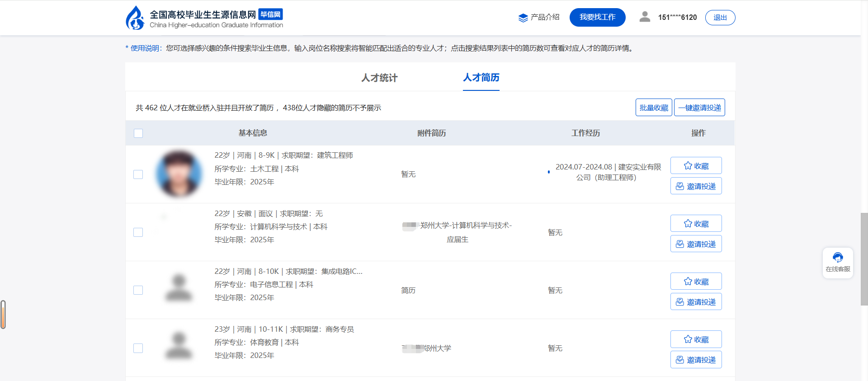This screenshot has width=868, height=381.
Task: Open the 郑州大学-计算机科学与技术 attached resume link
Action: (465, 226)
